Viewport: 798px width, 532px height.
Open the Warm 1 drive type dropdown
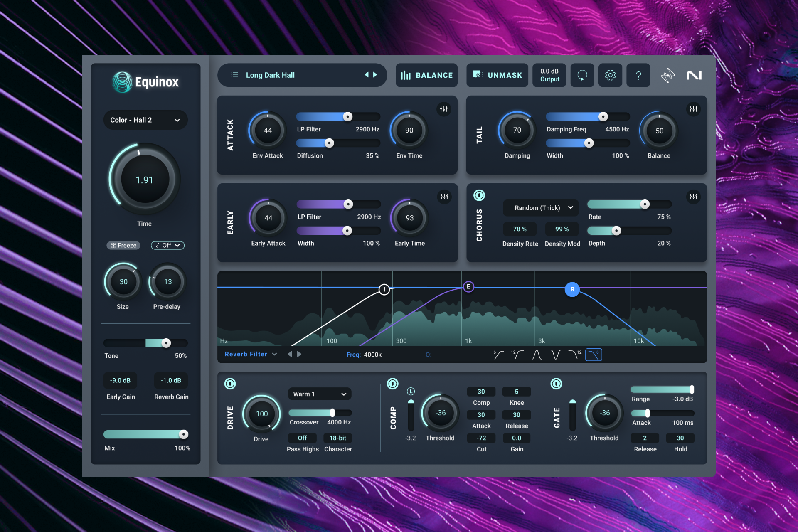[319, 394]
